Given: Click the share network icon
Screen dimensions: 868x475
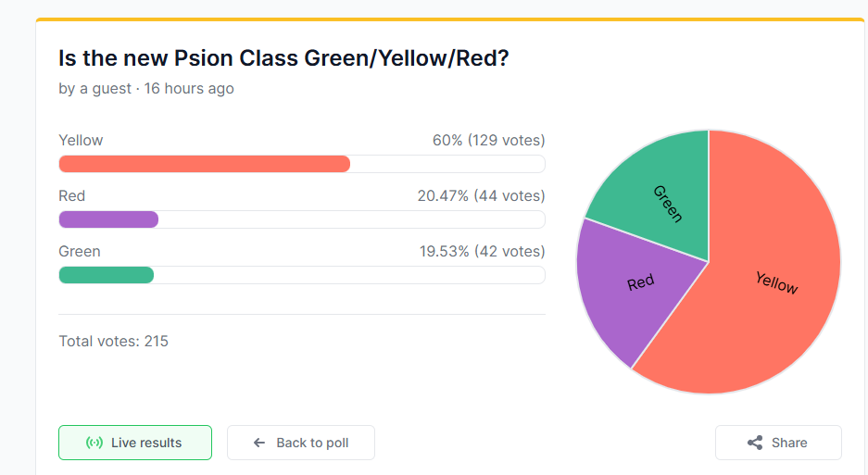Looking at the screenshot, I should [755, 443].
